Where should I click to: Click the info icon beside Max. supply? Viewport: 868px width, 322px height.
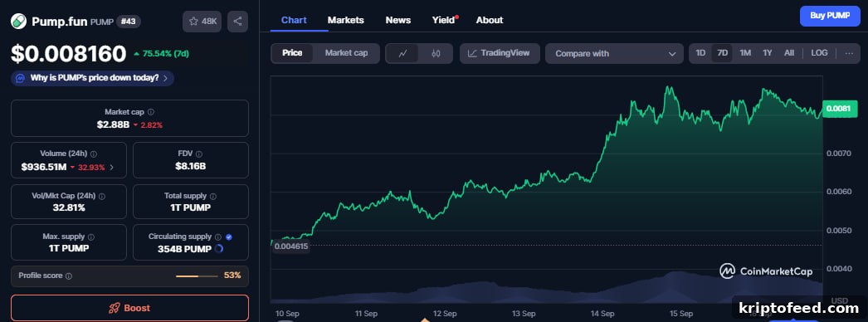(91, 237)
